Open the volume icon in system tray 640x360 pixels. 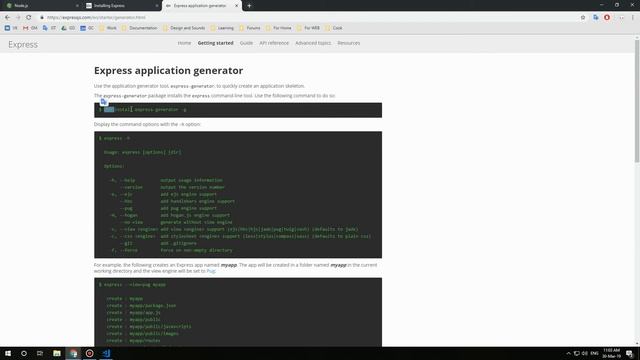[585, 353]
